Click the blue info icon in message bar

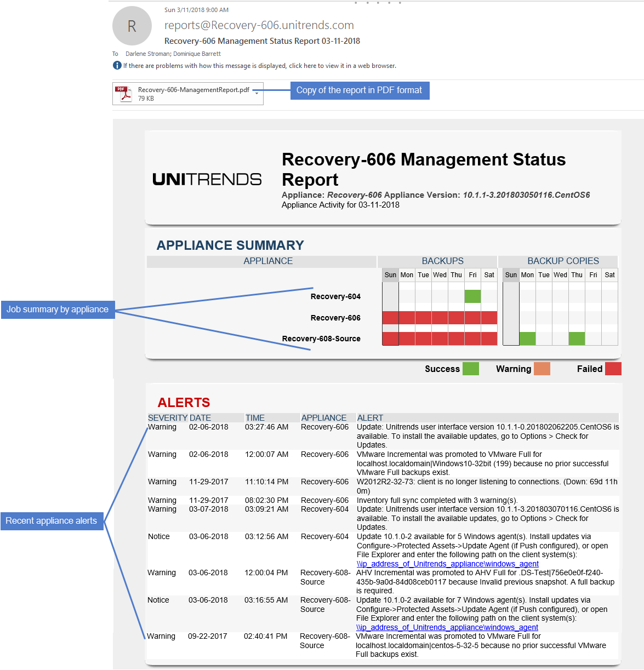coord(117,66)
